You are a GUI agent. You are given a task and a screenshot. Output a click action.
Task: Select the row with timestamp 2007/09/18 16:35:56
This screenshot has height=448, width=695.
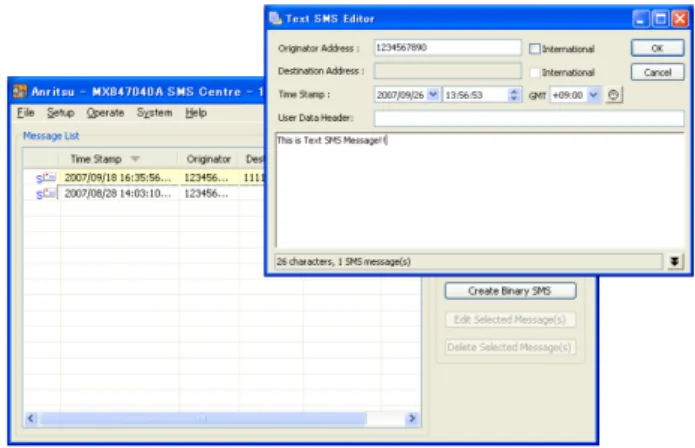pyautogui.click(x=146, y=178)
